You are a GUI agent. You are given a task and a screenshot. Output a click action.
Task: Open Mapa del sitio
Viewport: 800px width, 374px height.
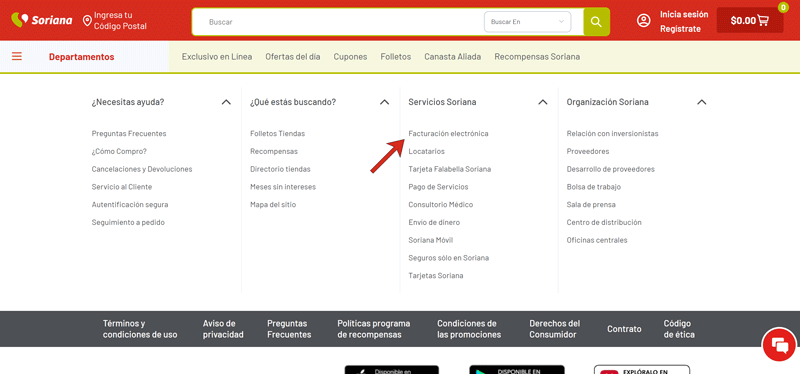pyautogui.click(x=273, y=205)
